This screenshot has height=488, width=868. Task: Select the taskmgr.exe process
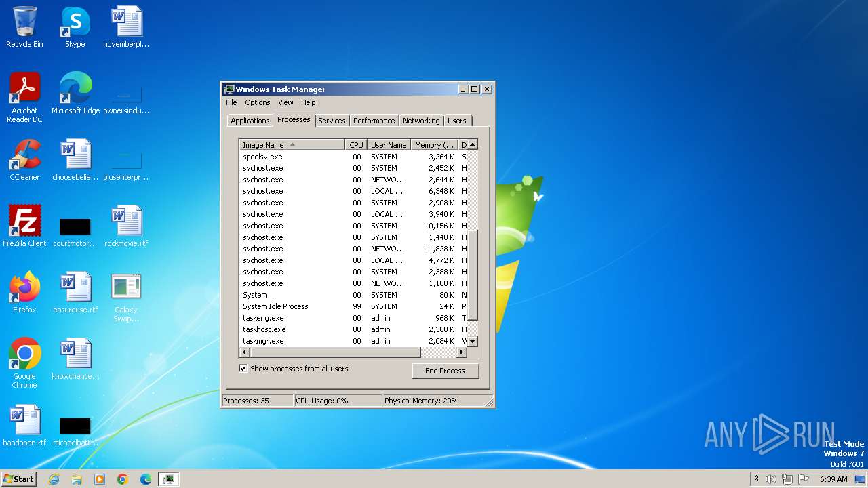coord(353,341)
